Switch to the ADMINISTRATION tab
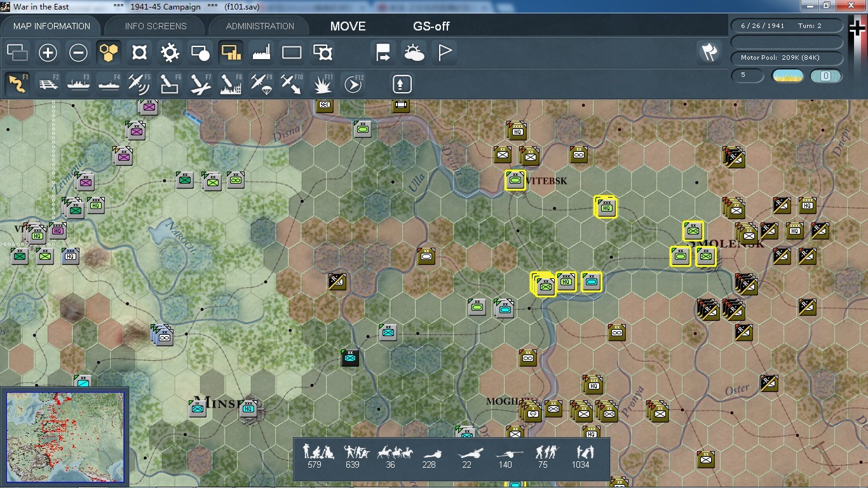This screenshot has width=868, height=488. pyautogui.click(x=260, y=26)
